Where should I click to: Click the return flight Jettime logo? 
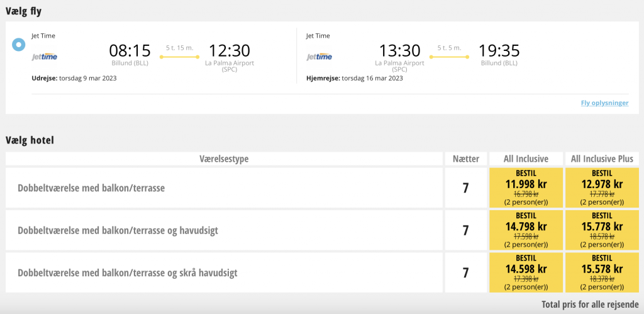pyautogui.click(x=319, y=57)
